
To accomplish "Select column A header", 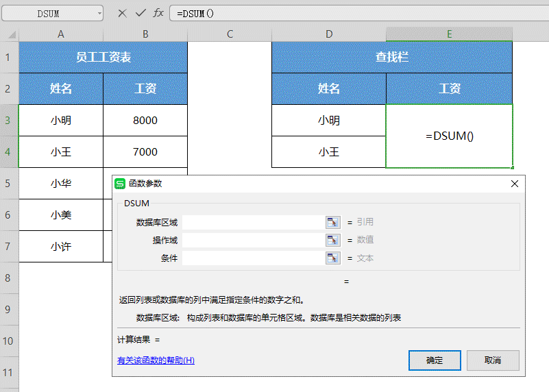I will click(61, 34).
